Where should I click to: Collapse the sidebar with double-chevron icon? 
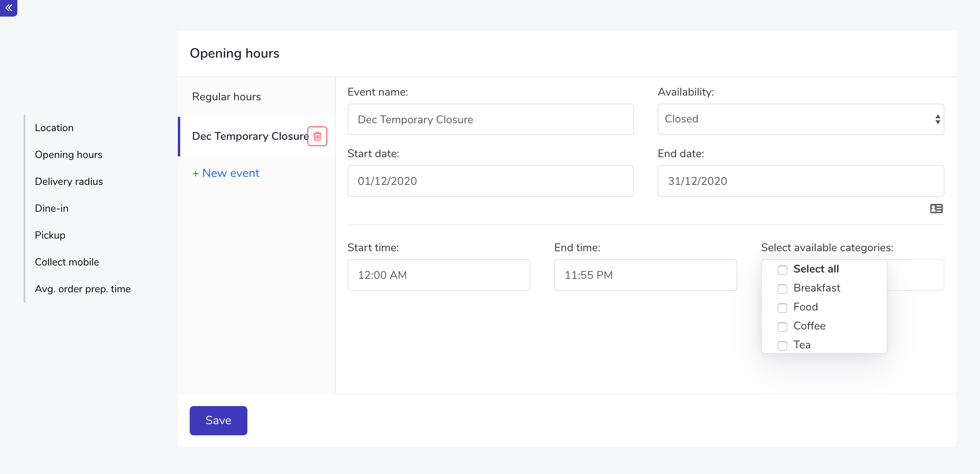coord(8,8)
